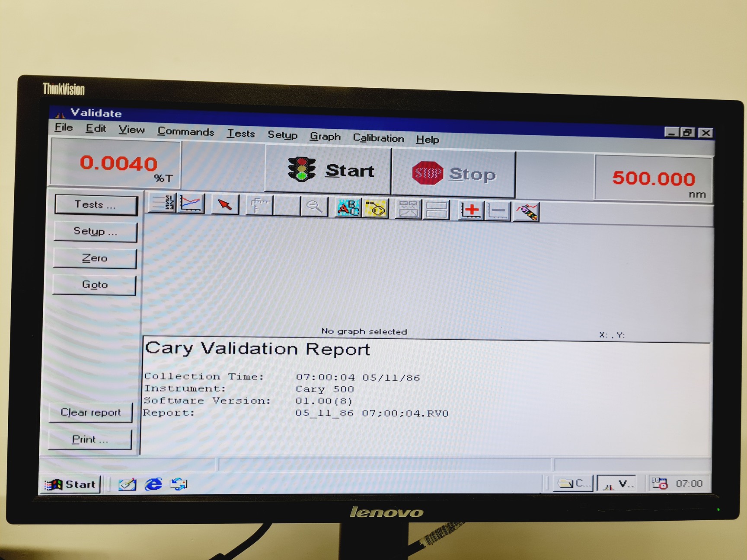This screenshot has height=560, width=747.
Task: Click the sync arrows quick launch icon
Action: point(179,484)
